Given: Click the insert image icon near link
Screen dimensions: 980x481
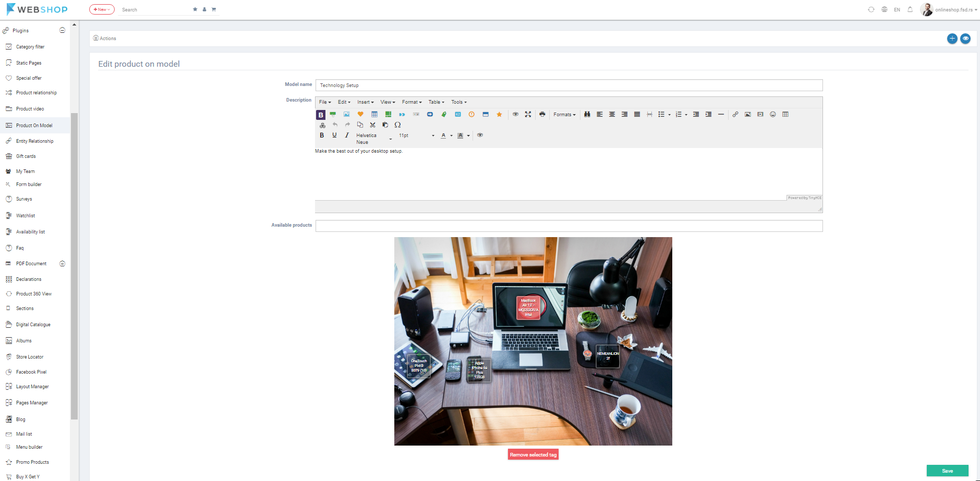Looking at the screenshot, I should [x=748, y=114].
